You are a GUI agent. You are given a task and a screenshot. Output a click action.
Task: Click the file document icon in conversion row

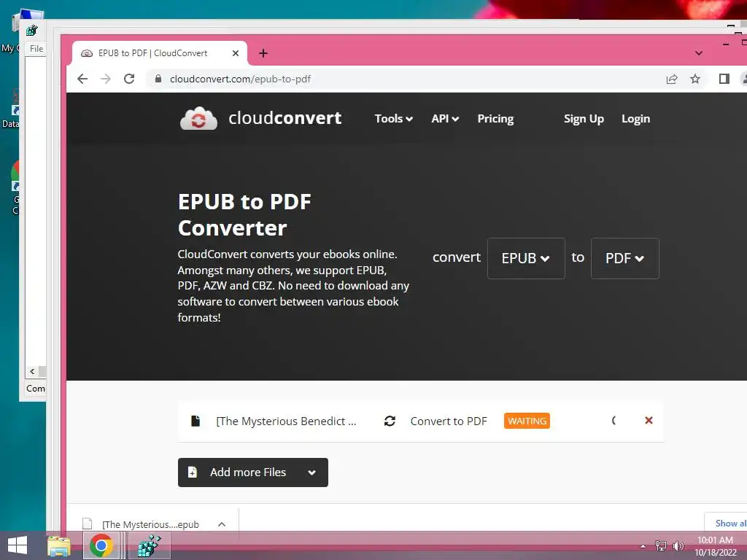coord(196,421)
